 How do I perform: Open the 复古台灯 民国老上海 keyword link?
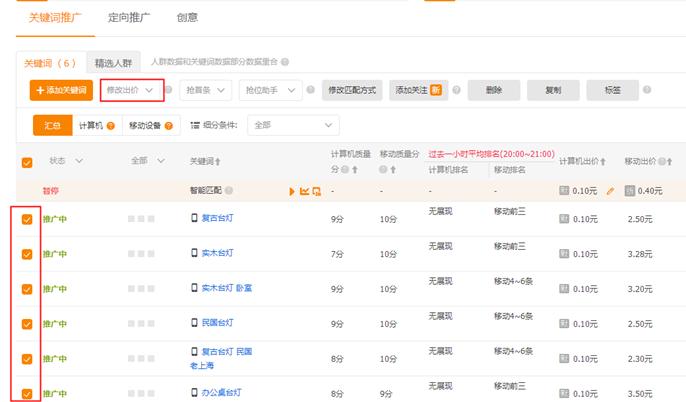[221, 358]
